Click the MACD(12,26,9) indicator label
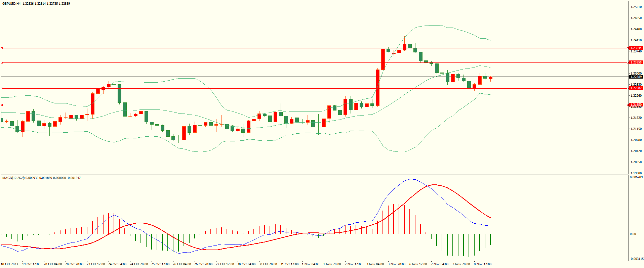This screenshot has height=268, width=644. (13, 178)
